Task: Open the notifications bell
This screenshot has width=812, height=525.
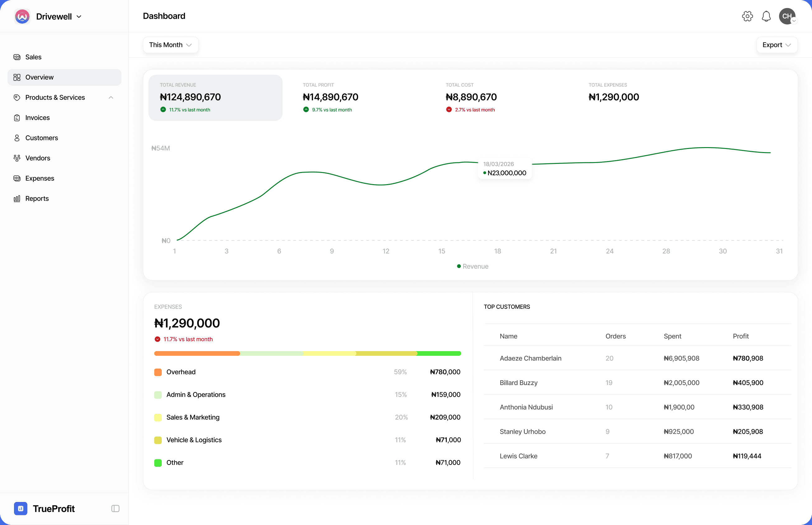Action: point(766,16)
